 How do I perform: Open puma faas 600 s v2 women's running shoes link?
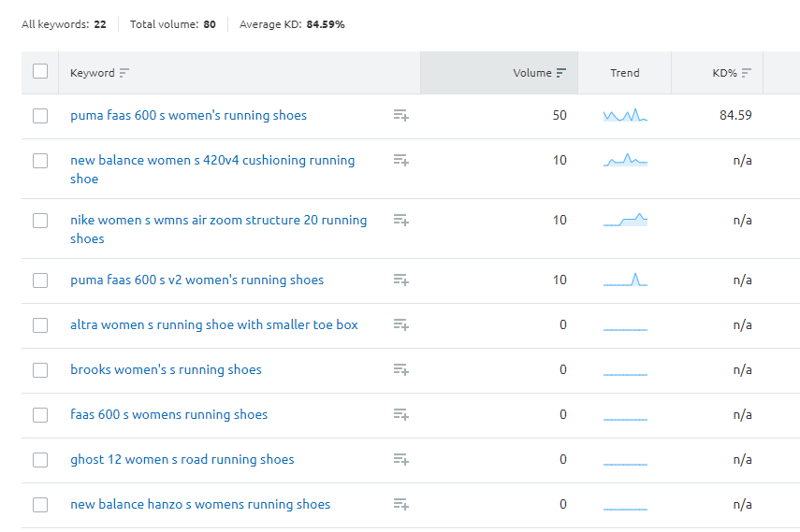click(196, 280)
